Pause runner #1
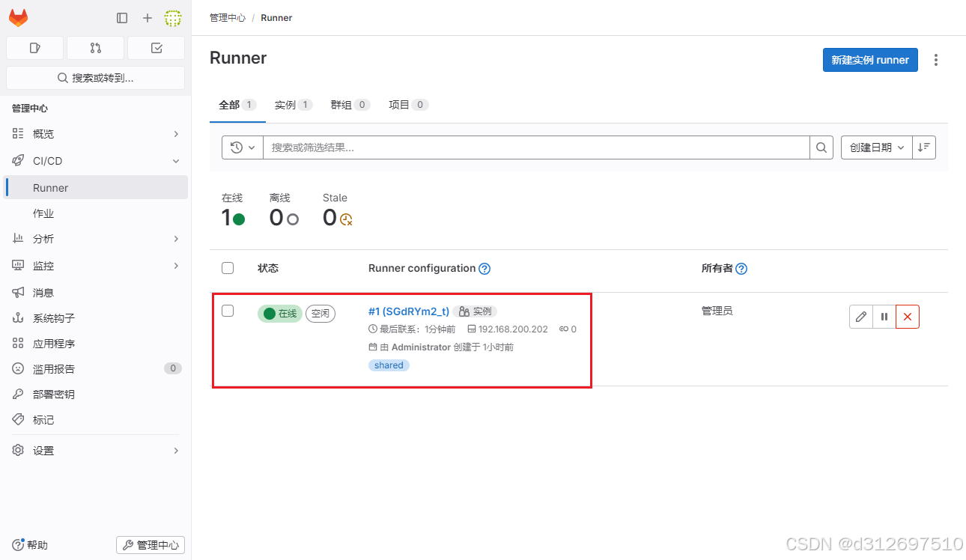This screenshot has height=560, width=966. click(x=884, y=317)
